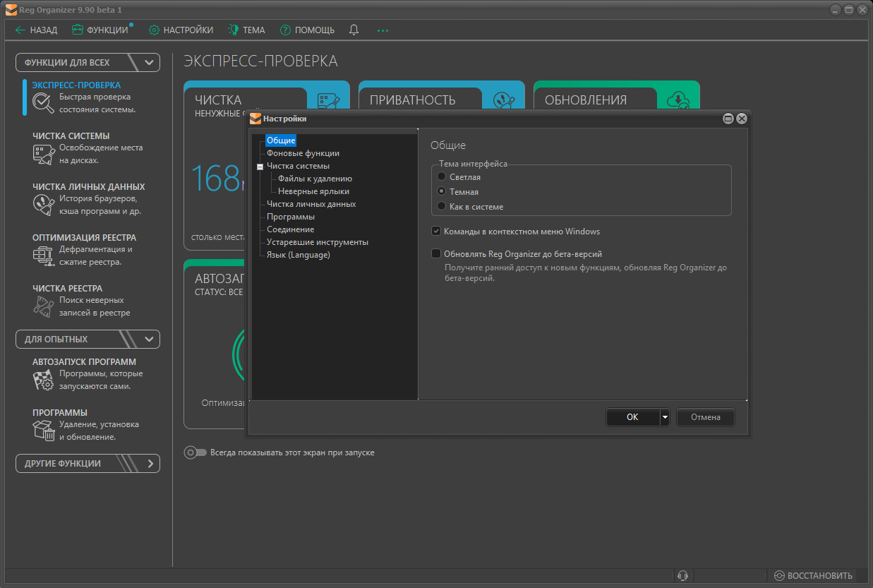Screen dimensions: 873x588
Task: Click the Автозапуск программ sidebar icon
Action: click(x=44, y=380)
